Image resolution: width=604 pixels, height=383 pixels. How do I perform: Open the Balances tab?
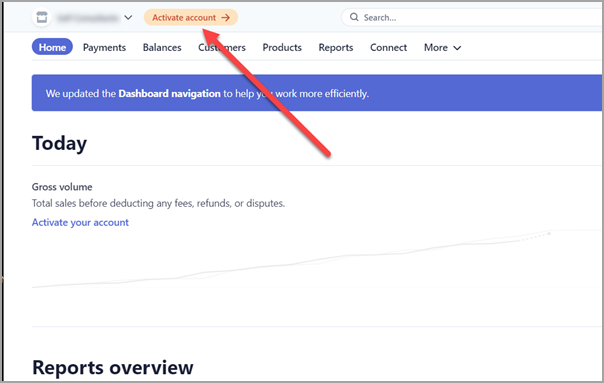[162, 47]
